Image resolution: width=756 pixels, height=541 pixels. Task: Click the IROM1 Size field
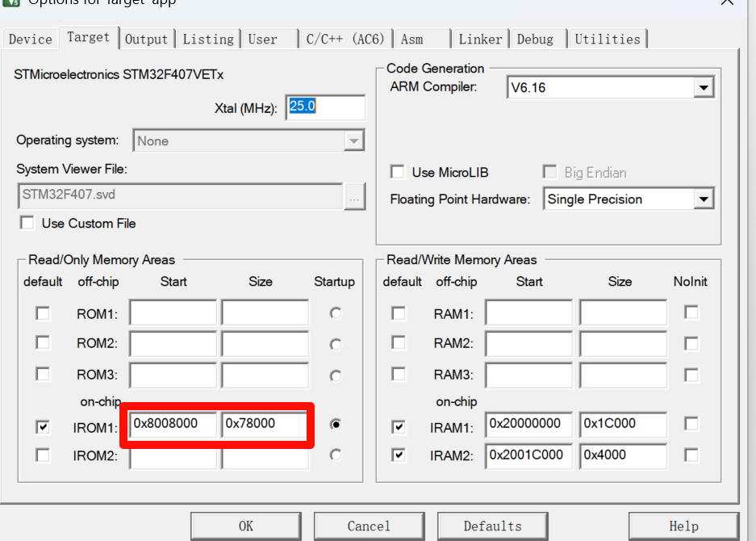265,424
